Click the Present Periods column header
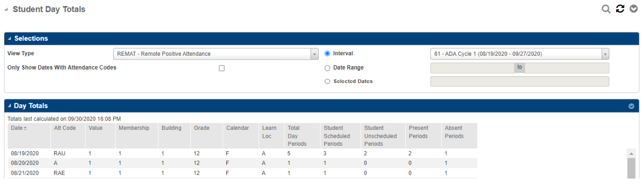 [x=423, y=136]
